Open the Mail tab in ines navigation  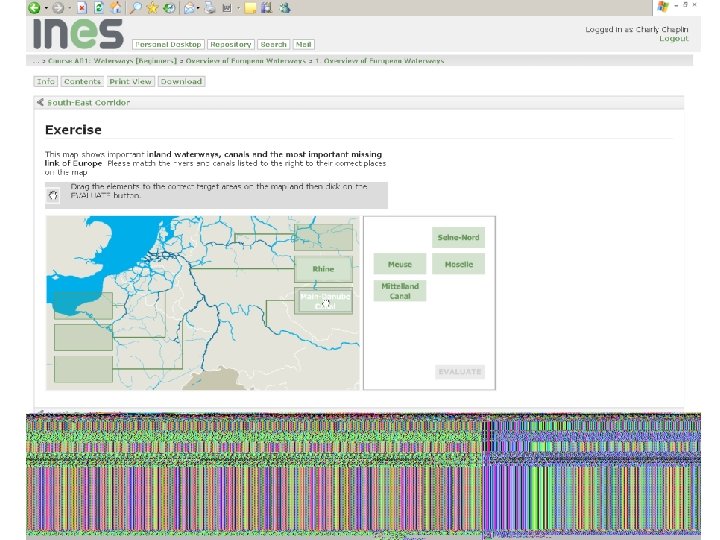pos(304,45)
